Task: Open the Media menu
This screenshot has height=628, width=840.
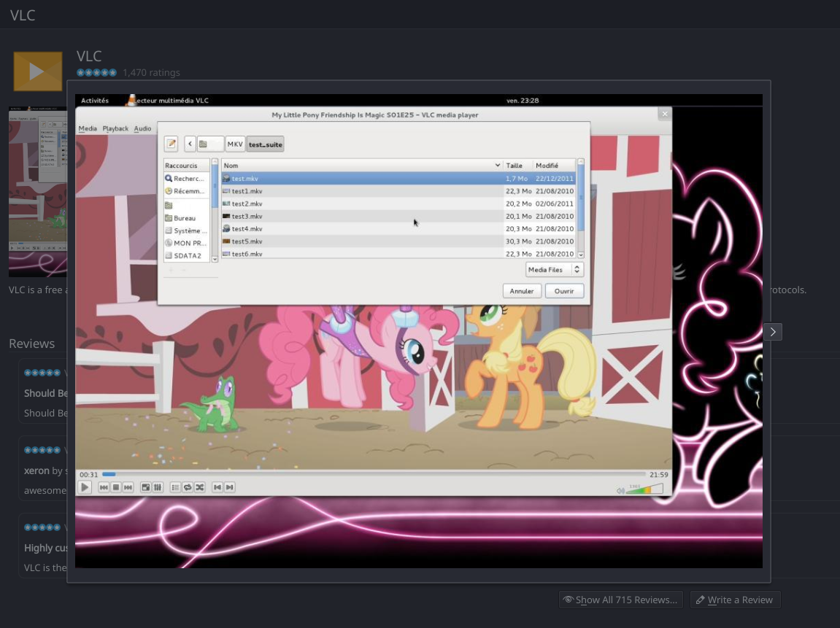Action: pyautogui.click(x=88, y=128)
